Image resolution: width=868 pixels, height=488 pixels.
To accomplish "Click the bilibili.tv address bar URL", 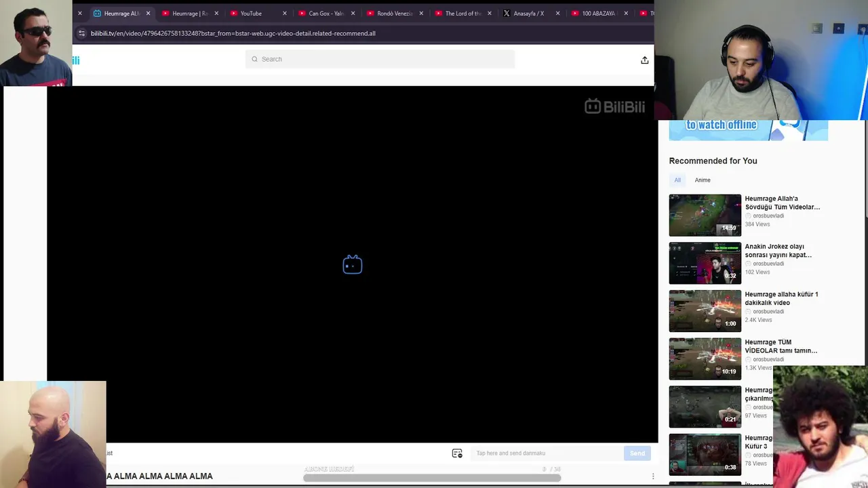I will coord(233,33).
